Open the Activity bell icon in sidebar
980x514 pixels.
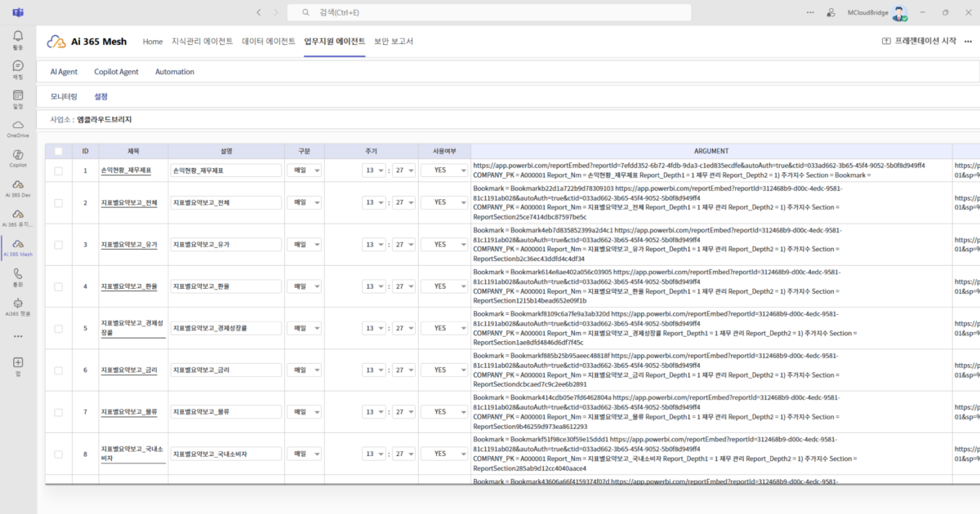point(18,37)
